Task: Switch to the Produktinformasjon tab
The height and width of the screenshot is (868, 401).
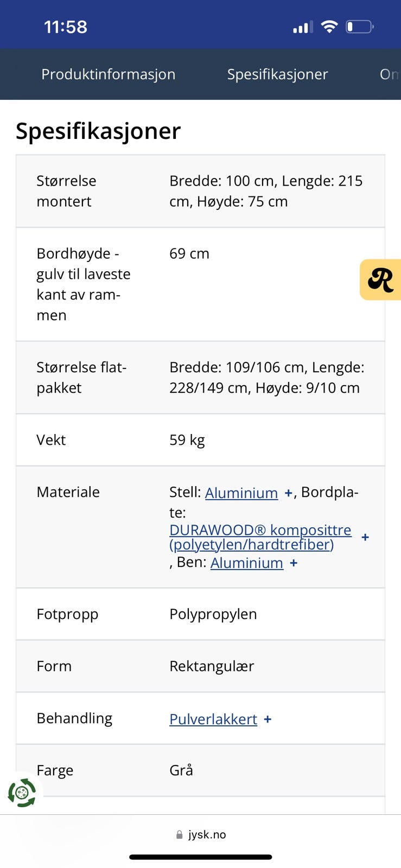Action: 109,74
